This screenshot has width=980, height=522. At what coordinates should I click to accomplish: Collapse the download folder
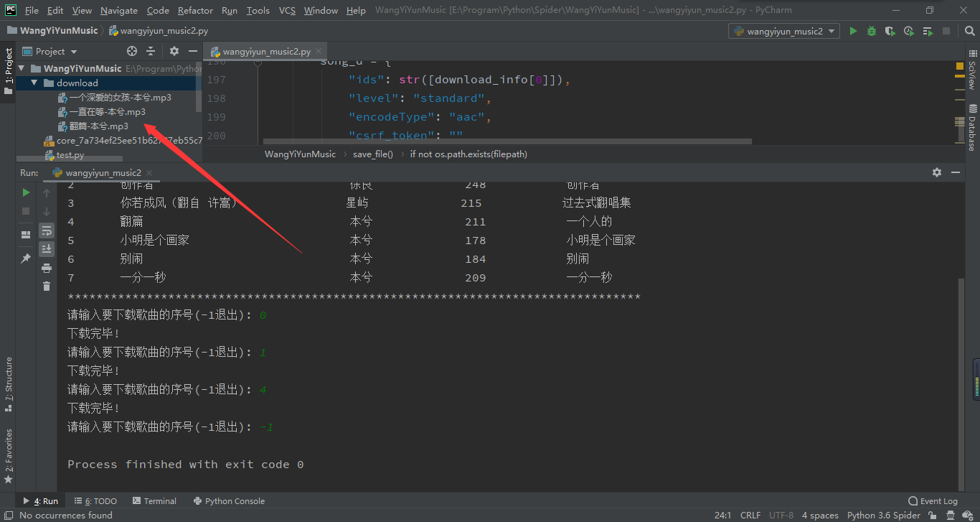click(34, 83)
